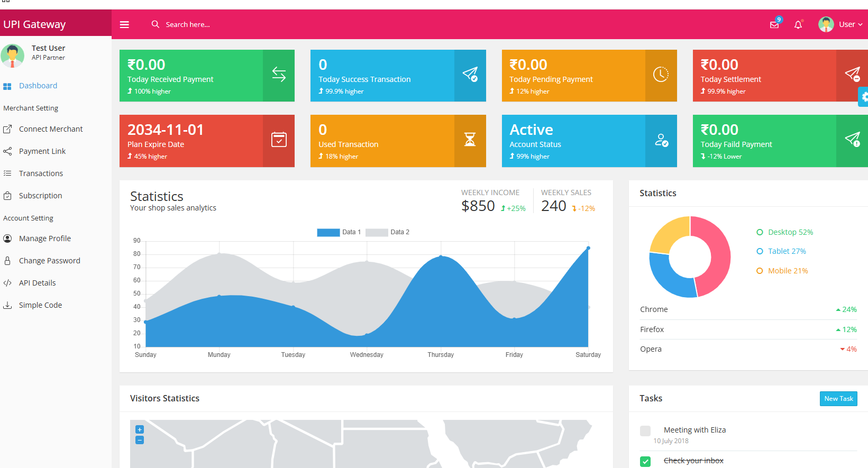
Task: Click the Plan Expire Date calendar icon
Action: tap(279, 140)
